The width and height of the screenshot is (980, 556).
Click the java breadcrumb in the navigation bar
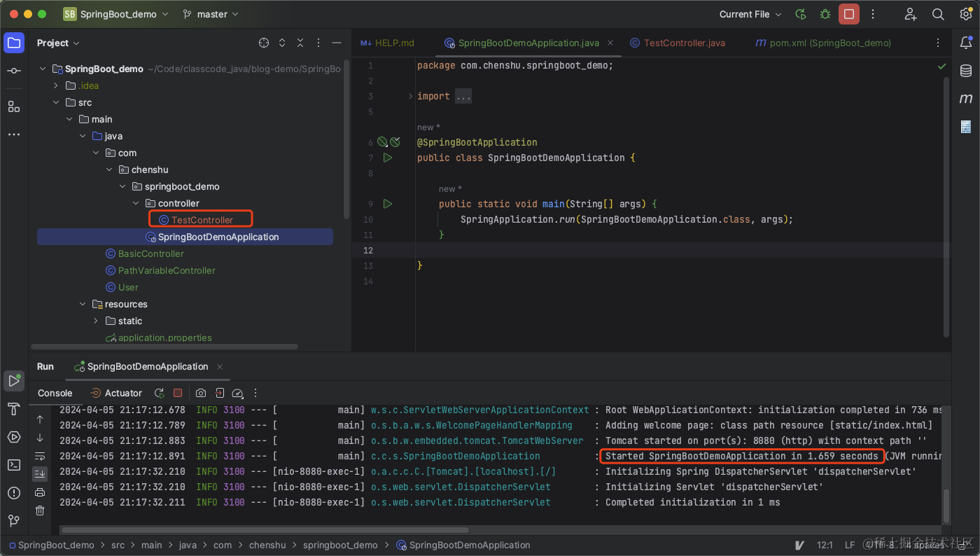pyautogui.click(x=188, y=545)
